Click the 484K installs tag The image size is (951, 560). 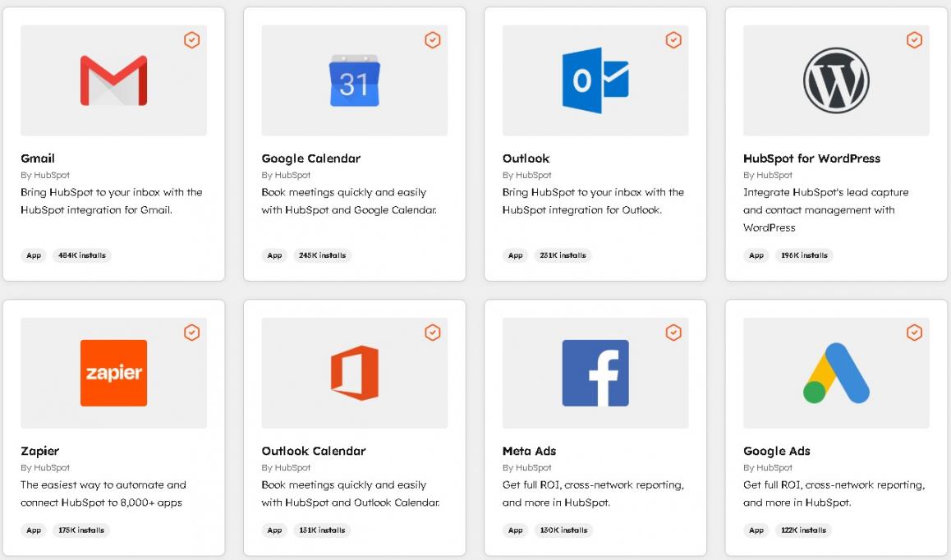[82, 255]
